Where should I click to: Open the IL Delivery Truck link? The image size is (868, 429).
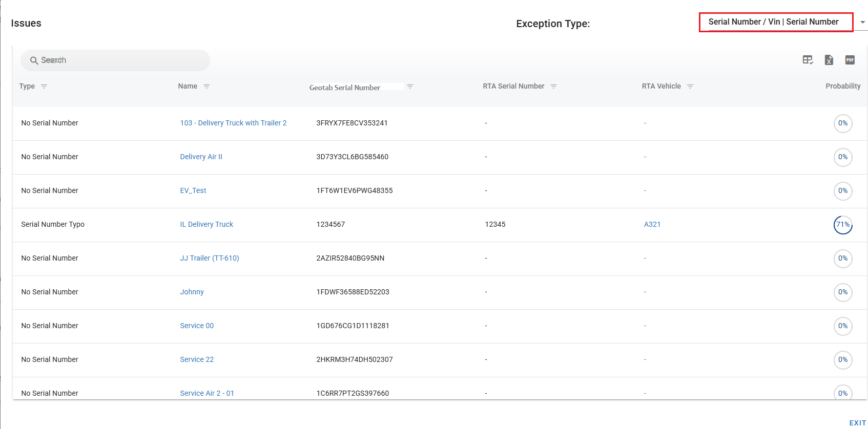pos(206,224)
